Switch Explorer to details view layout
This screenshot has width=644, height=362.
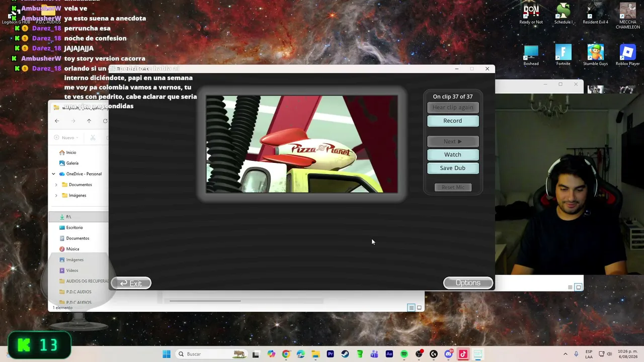coord(411,308)
